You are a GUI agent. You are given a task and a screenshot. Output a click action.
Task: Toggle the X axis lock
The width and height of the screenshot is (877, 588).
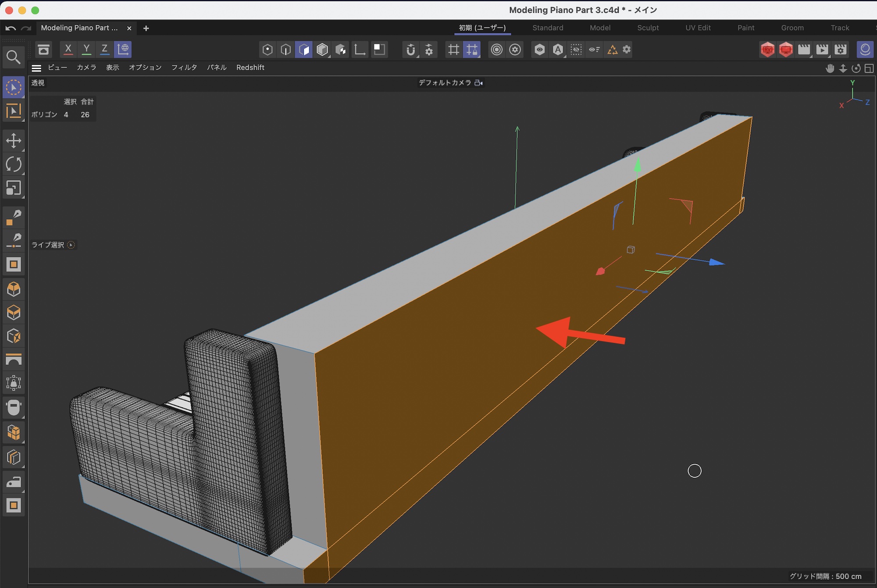tap(68, 49)
